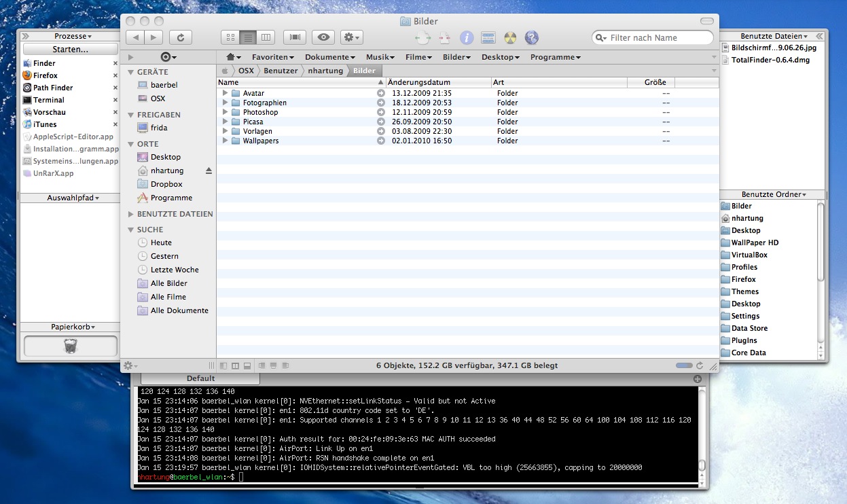Go forward using the right arrow toolbar button
Image resolution: width=847 pixels, height=504 pixels.
(x=154, y=37)
